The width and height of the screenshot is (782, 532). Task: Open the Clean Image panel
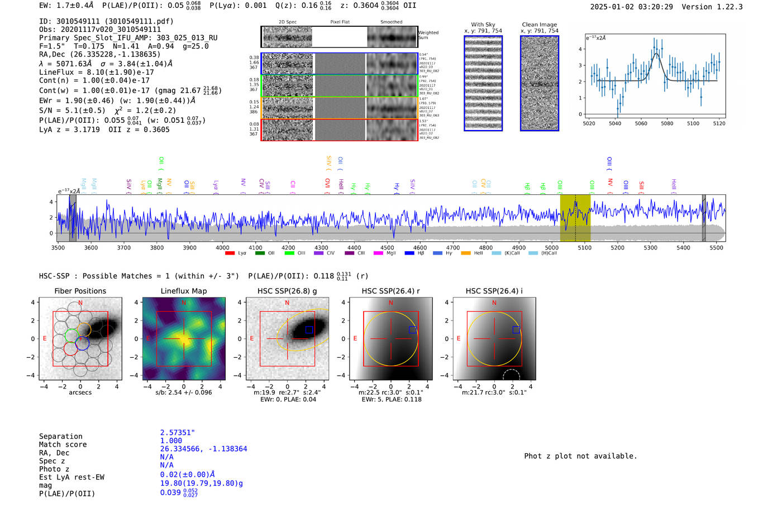click(540, 83)
